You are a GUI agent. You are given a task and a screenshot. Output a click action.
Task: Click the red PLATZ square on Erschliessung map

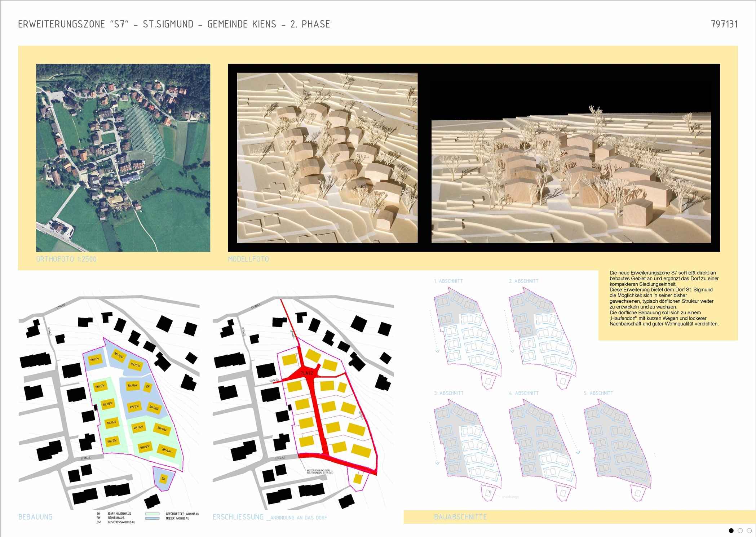[307, 373]
